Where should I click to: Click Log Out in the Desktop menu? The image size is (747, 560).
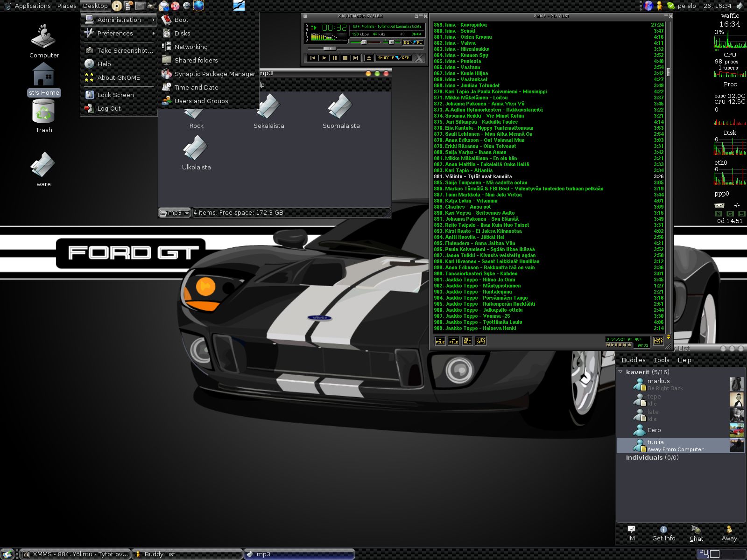119,108
